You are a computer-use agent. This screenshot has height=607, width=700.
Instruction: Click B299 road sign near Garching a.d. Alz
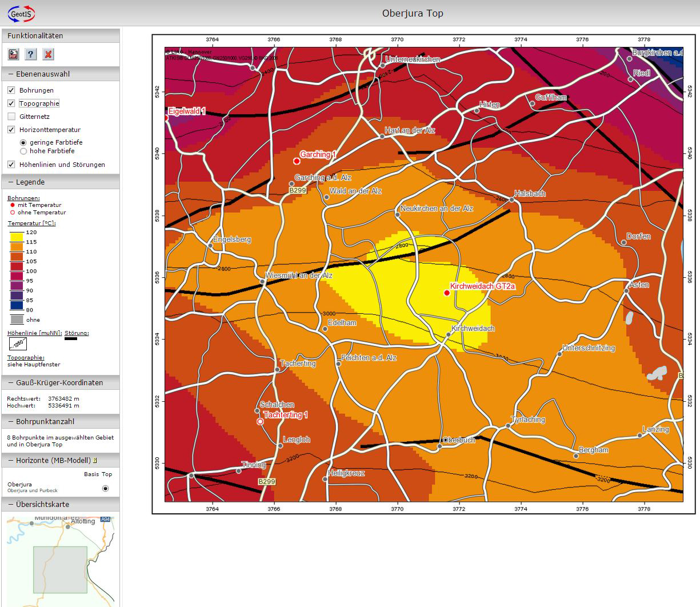(x=298, y=191)
